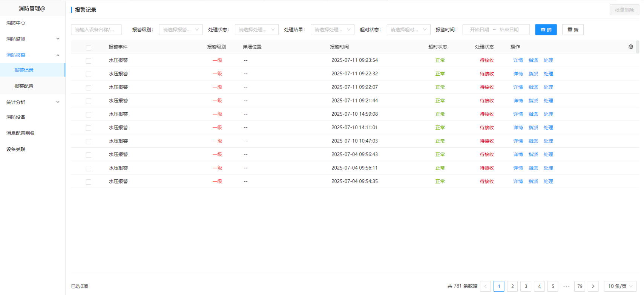Click the pagination ellipsis to jump pages

coord(566,286)
